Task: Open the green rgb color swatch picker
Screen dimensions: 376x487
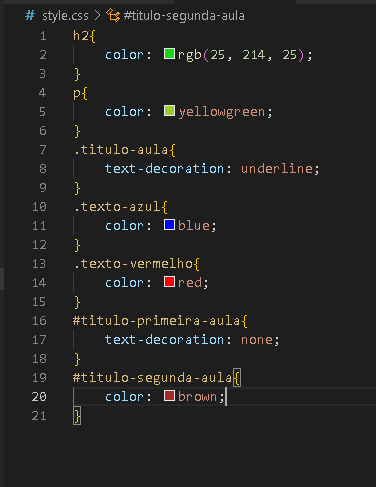Action: [x=169, y=54]
